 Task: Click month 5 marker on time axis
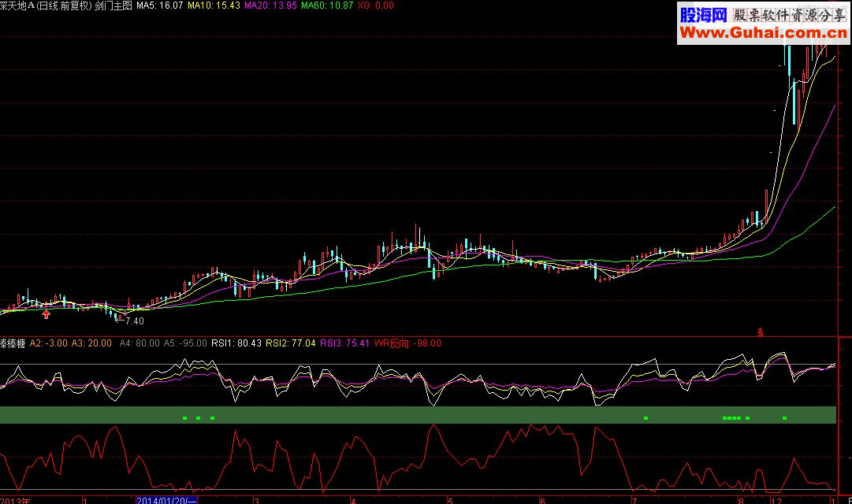pos(450,500)
